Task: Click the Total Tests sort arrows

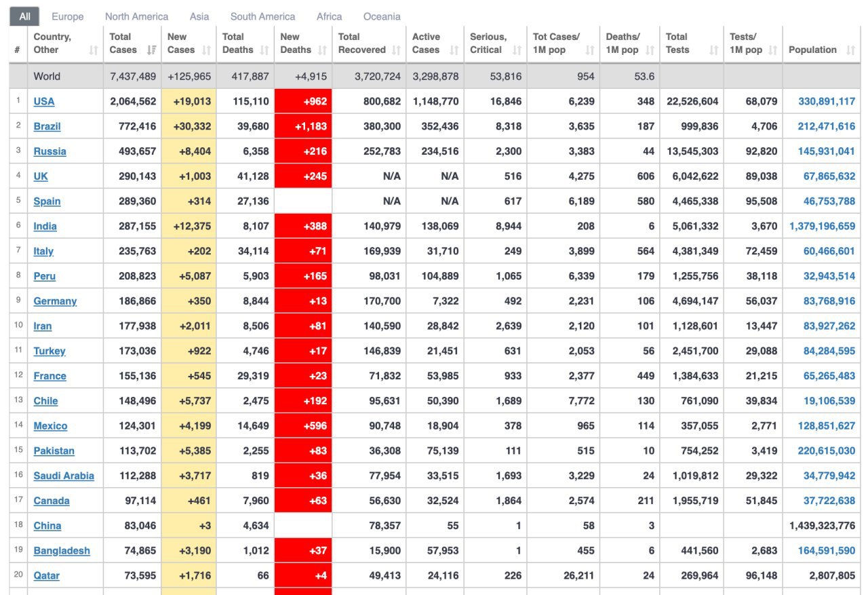Action: [x=713, y=50]
